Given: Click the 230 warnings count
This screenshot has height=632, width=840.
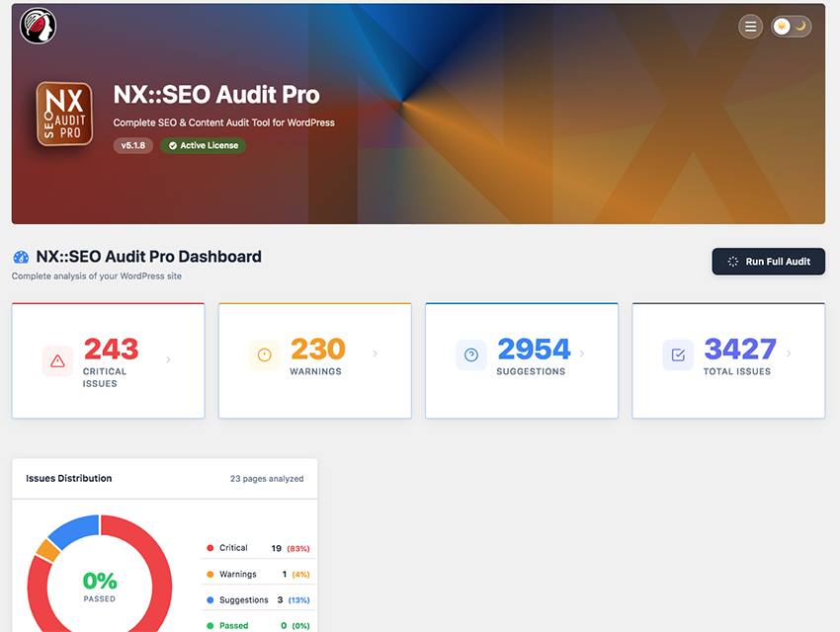Looking at the screenshot, I should (x=317, y=349).
